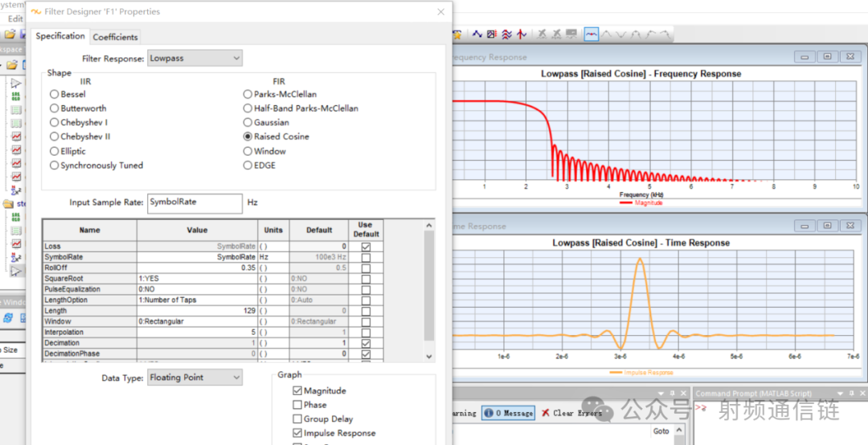
Task: Select Gaussian FIR shape
Action: pyautogui.click(x=248, y=122)
